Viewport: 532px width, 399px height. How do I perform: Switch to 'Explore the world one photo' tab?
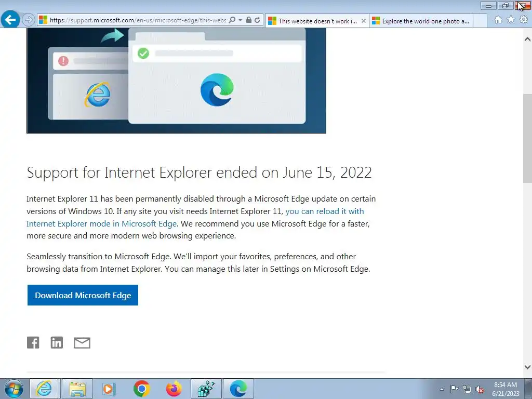coord(421,21)
